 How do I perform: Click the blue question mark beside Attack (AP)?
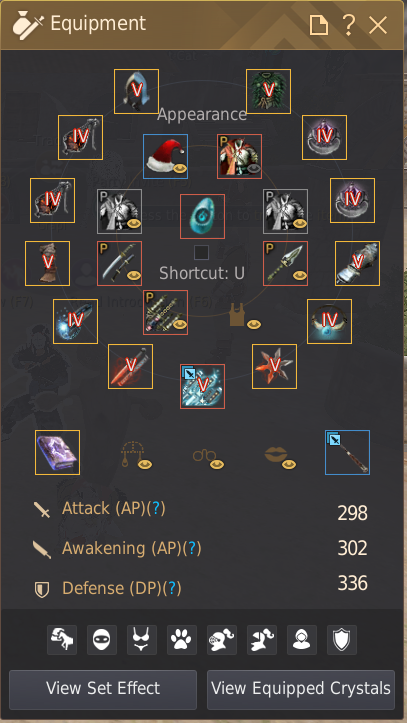coord(158,508)
